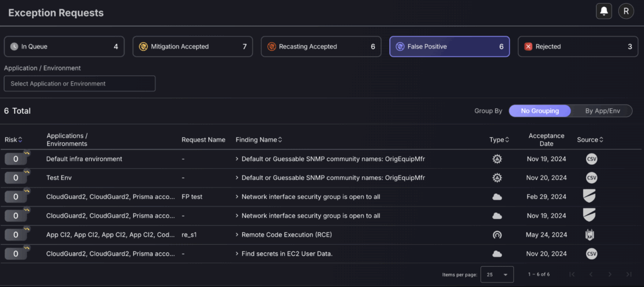Open the Mitigation Accepted requests card
The height and width of the screenshot is (287, 644).
click(192, 47)
